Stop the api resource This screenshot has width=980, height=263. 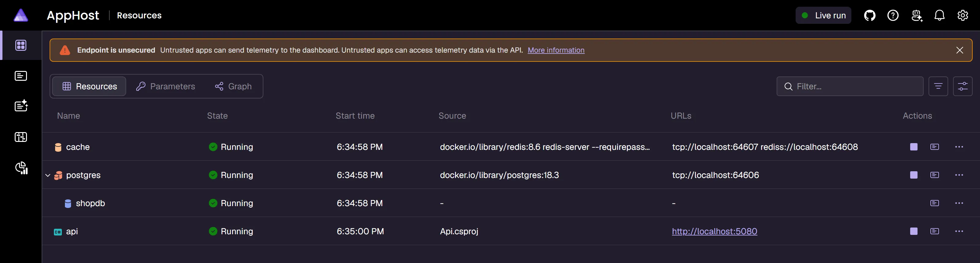coord(914,231)
